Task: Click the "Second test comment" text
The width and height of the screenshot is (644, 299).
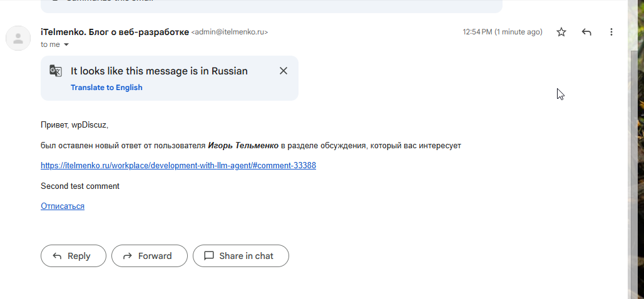Action: point(80,186)
